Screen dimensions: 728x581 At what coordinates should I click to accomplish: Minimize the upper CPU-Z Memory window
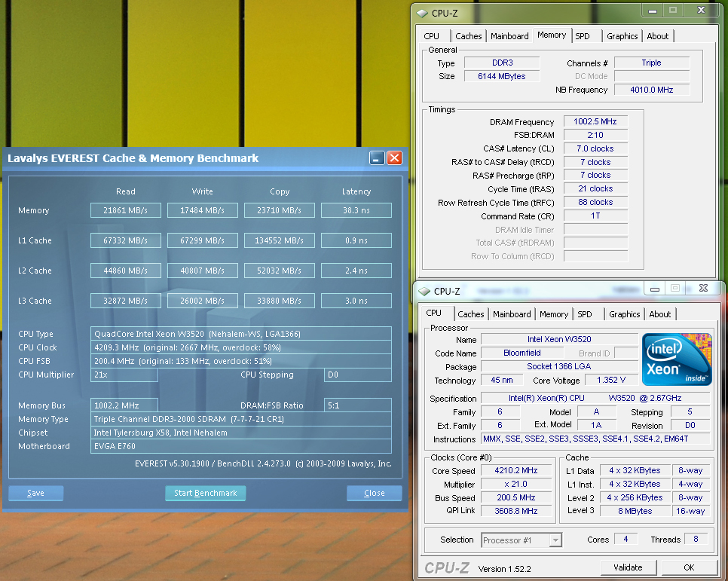(653, 11)
